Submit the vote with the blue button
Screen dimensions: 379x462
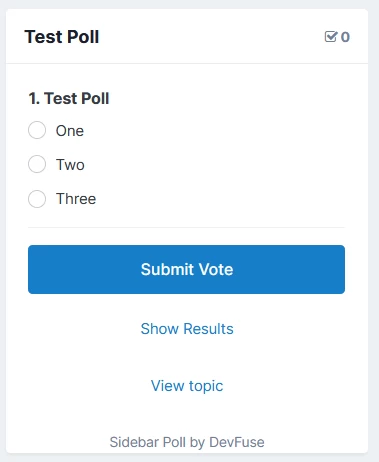tap(186, 269)
